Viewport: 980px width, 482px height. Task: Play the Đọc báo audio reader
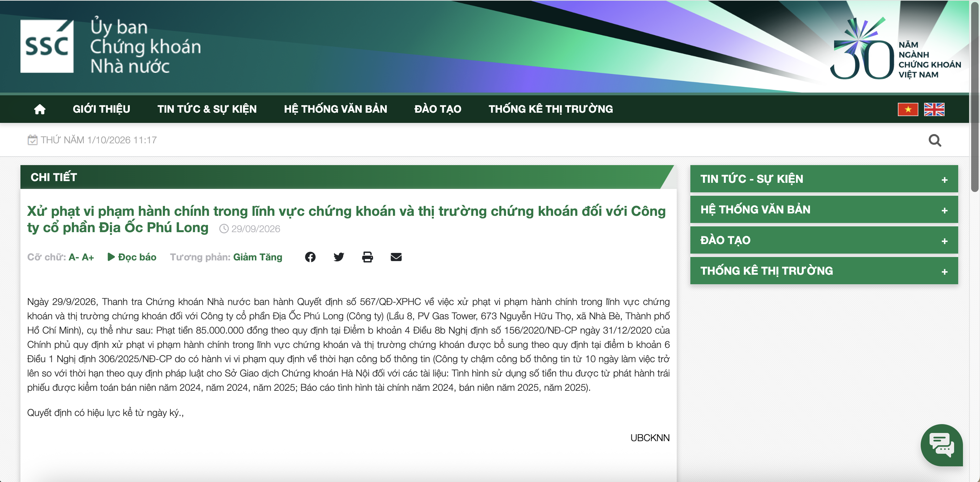(132, 257)
